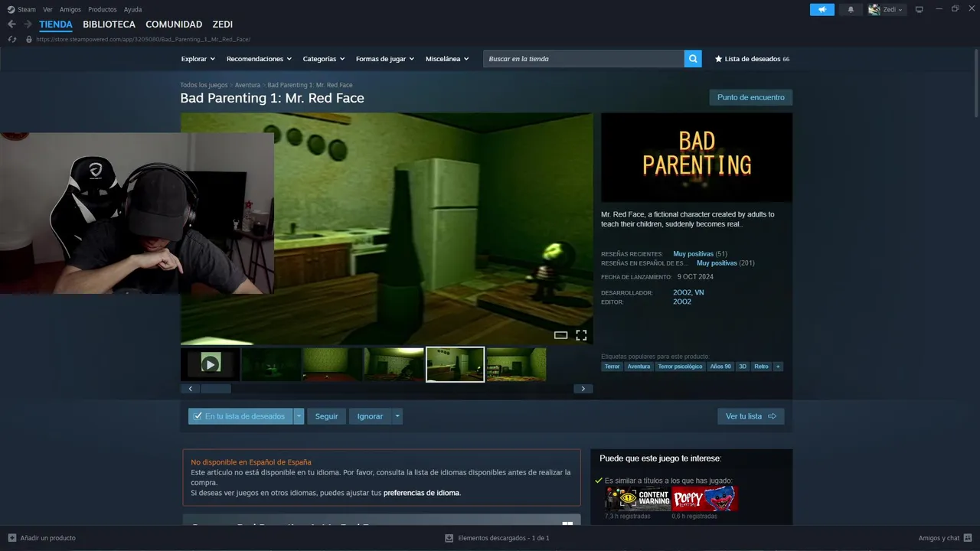Click the Todos los juegos breadcrumb
980x551 pixels.
(x=204, y=85)
